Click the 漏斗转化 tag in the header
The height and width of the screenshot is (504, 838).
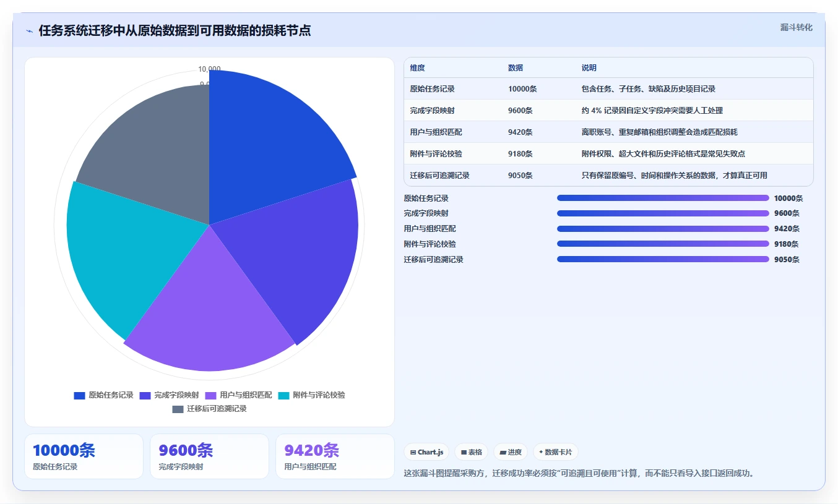796,28
